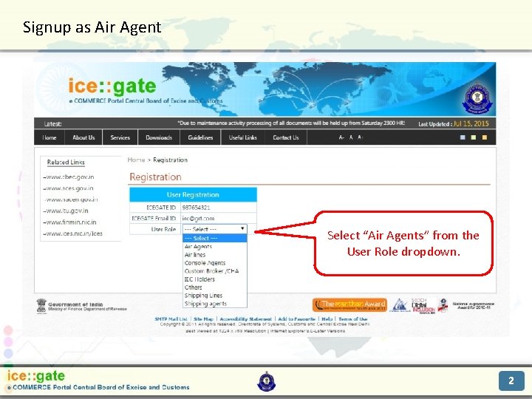Click the ice::gate header logo

point(112,86)
